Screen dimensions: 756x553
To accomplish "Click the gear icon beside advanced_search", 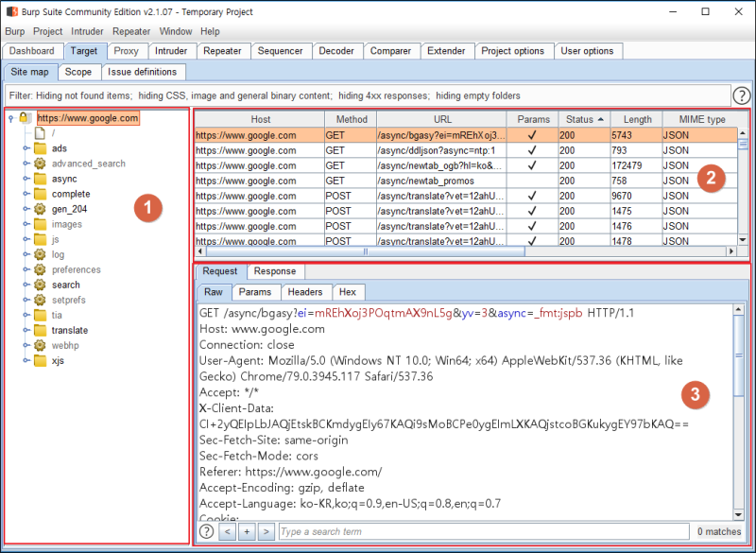I will click(40, 164).
